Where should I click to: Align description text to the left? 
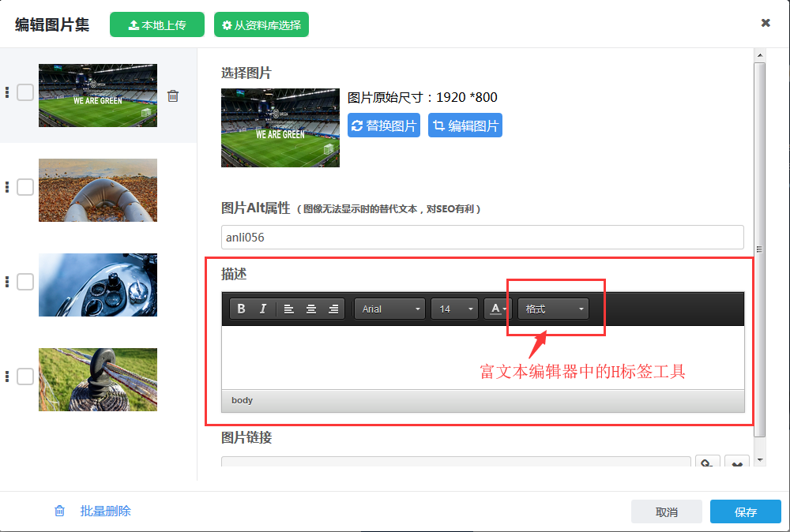click(x=289, y=309)
